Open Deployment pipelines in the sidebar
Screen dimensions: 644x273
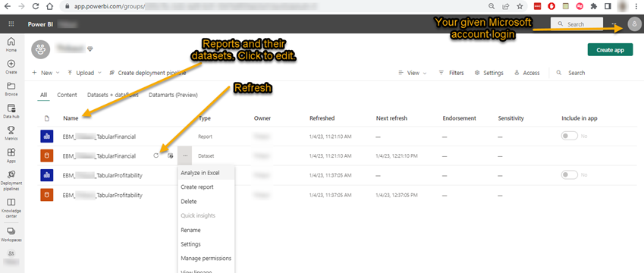pos(11,180)
